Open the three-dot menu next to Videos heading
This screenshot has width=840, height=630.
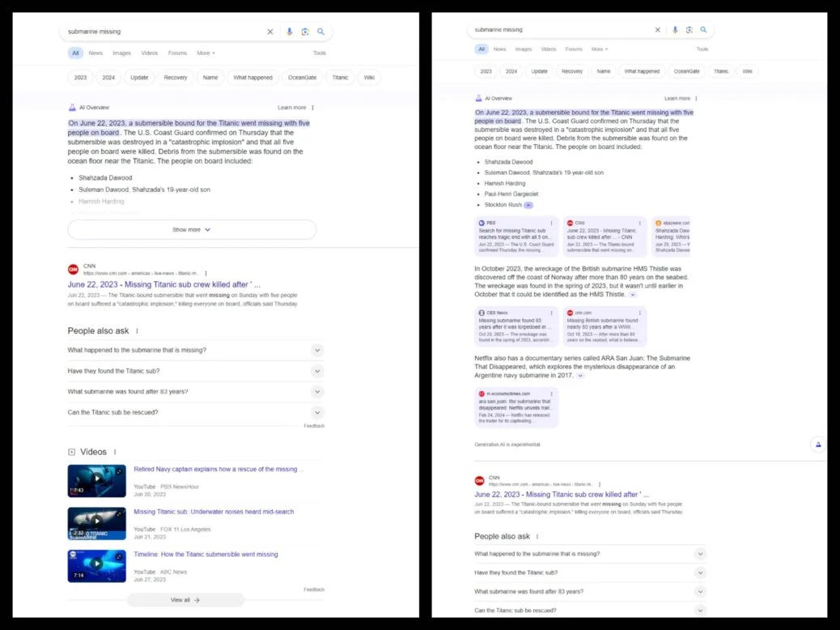(115, 452)
